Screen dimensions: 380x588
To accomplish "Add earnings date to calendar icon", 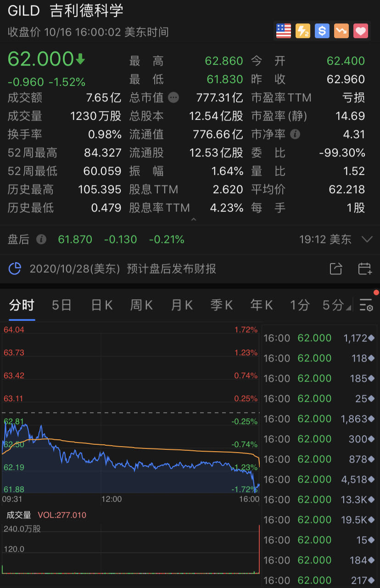I will pos(365,269).
